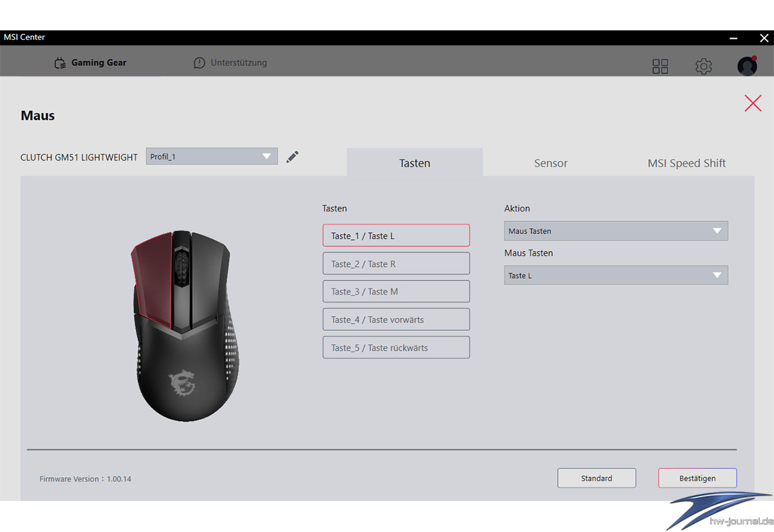The image size is (774, 532).
Task: Edit profile name with pencil icon
Action: pos(292,157)
